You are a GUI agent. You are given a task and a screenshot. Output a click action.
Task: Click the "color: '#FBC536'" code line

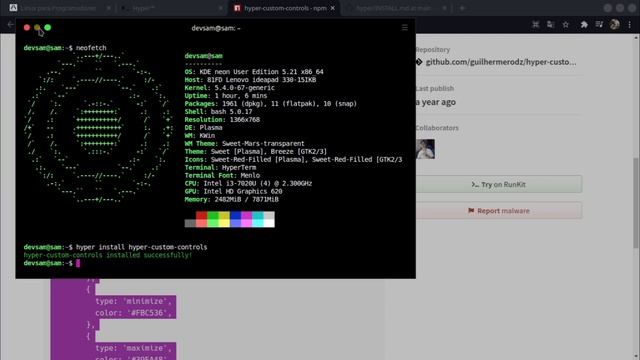point(133,313)
